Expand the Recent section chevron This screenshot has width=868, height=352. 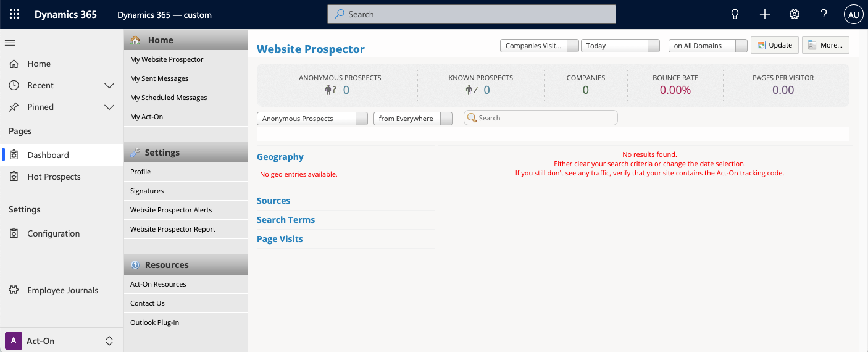click(109, 85)
